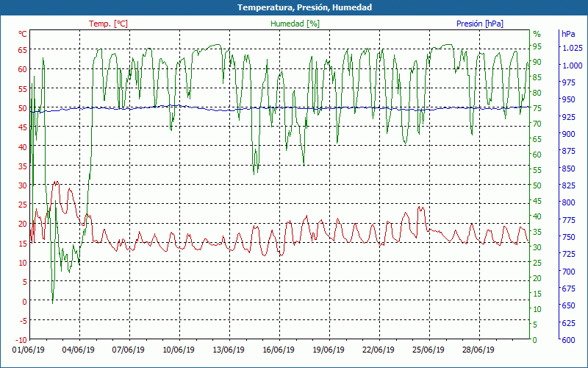Click the '13/06/19' date label
This screenshot has height=368, width=588.
229,350
